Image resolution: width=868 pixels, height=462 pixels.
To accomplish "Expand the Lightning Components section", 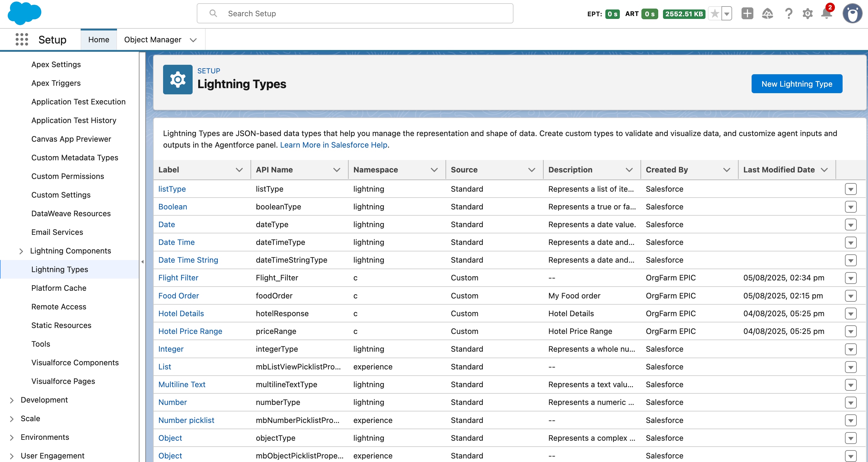I will (21, 251).
